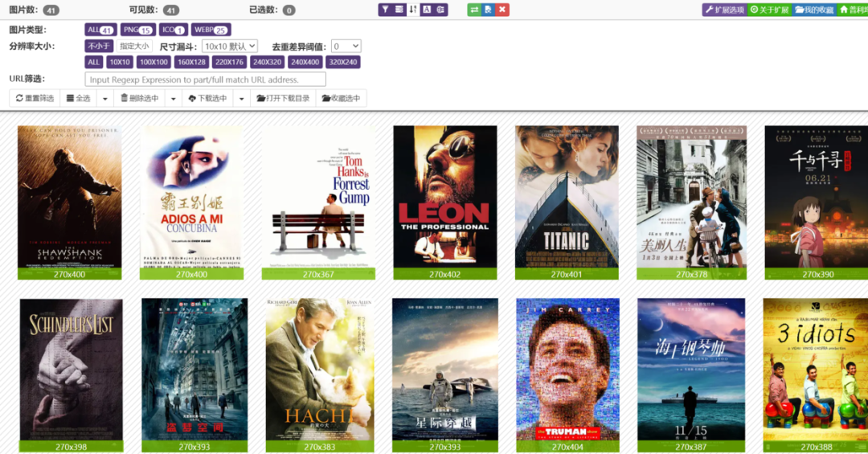Click 收藏选中 favorite selected button
868x454 pixels.
point(341,98)
